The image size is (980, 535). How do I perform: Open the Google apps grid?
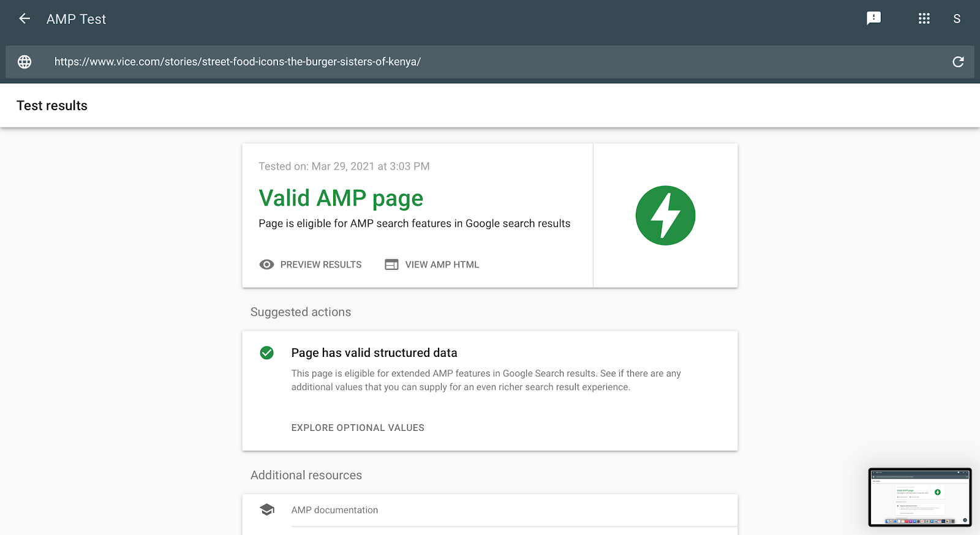click(924, 18)
